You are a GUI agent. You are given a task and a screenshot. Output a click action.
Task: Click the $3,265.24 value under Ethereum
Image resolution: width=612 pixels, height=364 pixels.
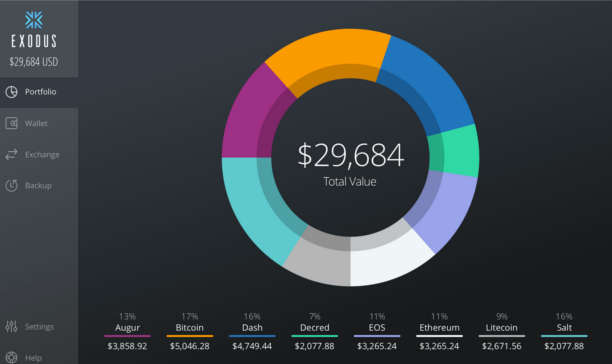coord(439,346)
